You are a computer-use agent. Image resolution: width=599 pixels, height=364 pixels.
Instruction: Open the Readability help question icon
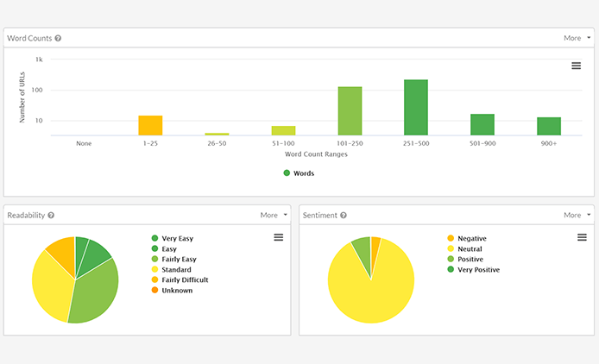51,216
